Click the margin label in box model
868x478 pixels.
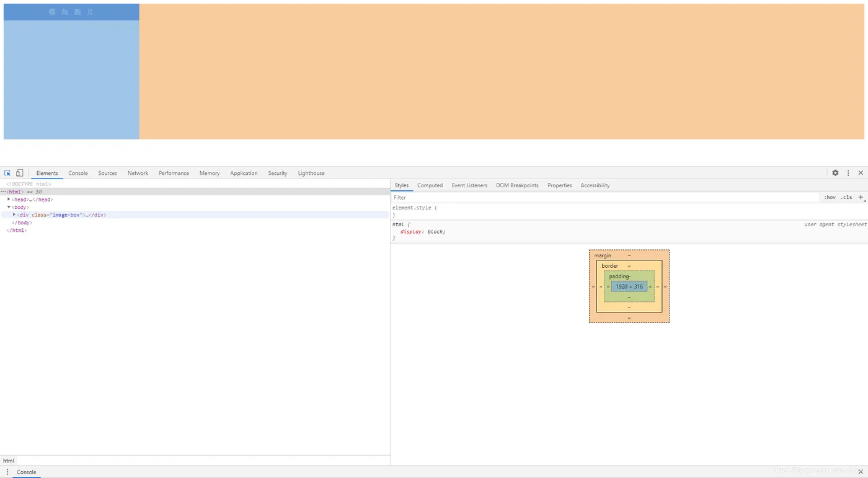603,255
